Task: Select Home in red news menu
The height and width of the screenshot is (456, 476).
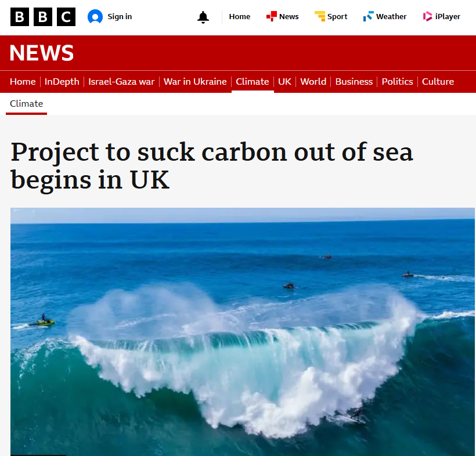Action: point(23,82)
